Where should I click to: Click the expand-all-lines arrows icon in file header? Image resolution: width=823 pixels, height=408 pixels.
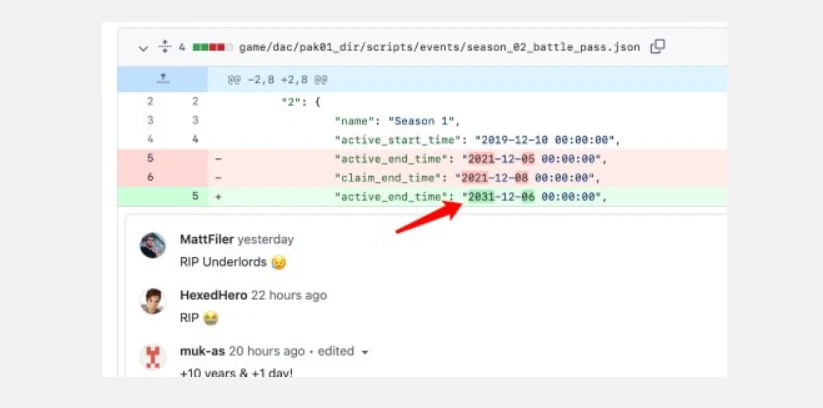(165, 47)
